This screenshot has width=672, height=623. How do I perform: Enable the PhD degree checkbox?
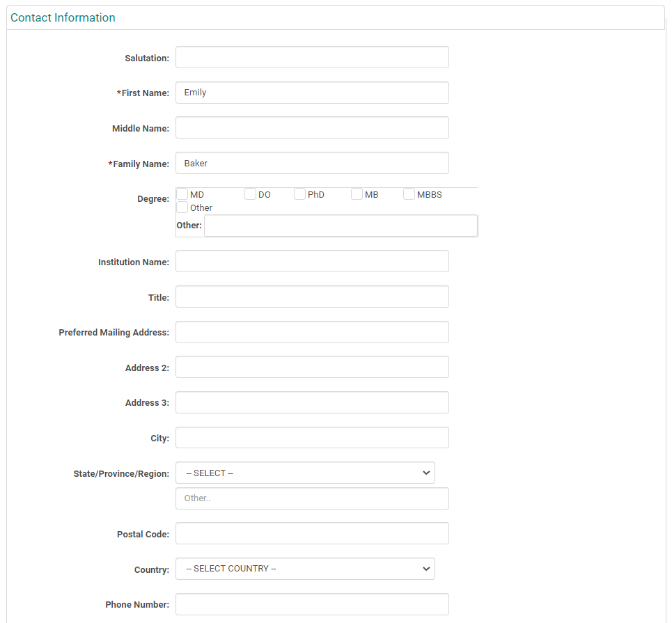click(300, 194)
